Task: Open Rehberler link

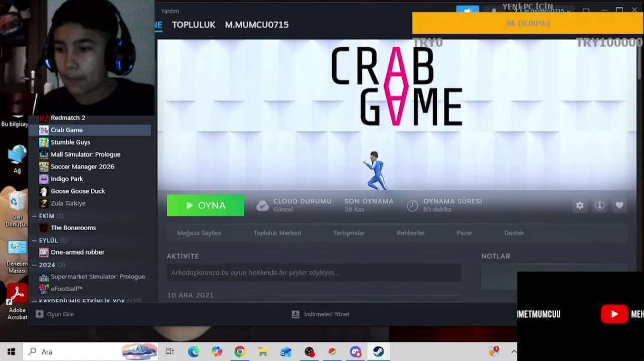Action: pyautogui.click(x=411, y=233)
